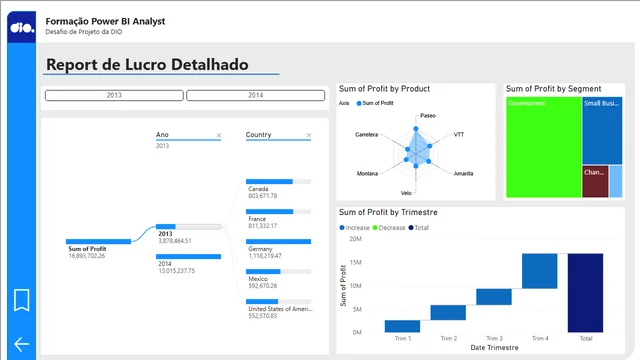Viewport: 640px width, 360px height.
Task: Open the bookmark icon in sidebar
Action: click(x=22, y=300)
